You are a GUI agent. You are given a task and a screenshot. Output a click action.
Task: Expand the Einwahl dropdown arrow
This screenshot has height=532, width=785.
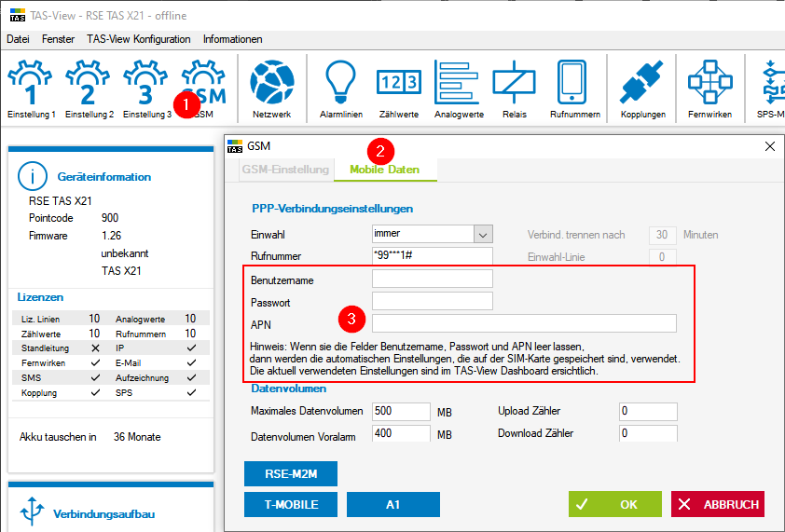(483, 234)
